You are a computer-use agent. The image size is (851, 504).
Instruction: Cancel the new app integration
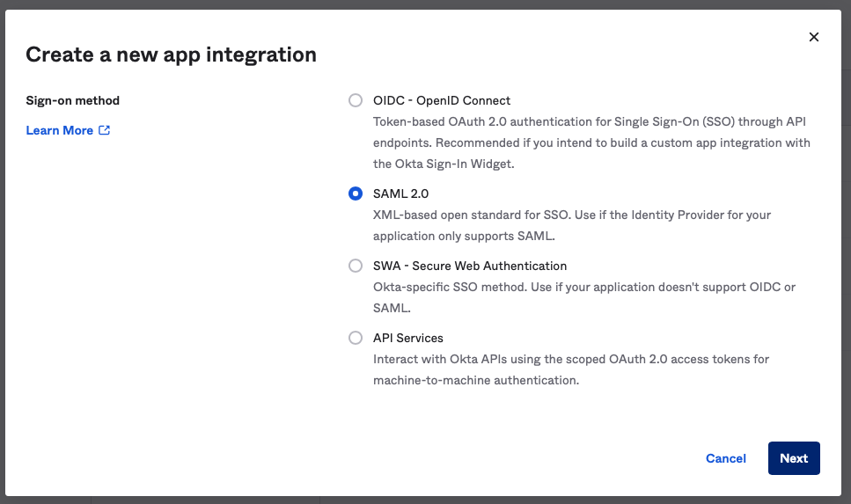[x=726, y=458]
